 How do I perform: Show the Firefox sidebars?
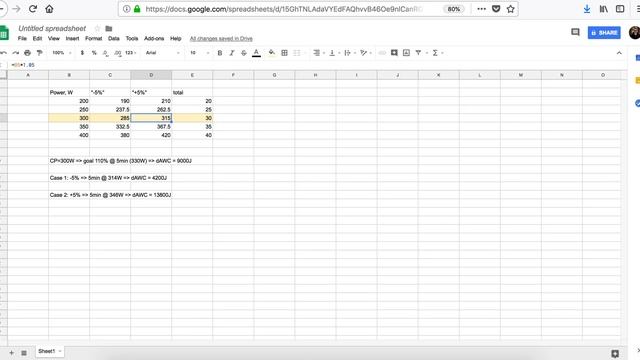pyautogui.click(x=620, y=9)
